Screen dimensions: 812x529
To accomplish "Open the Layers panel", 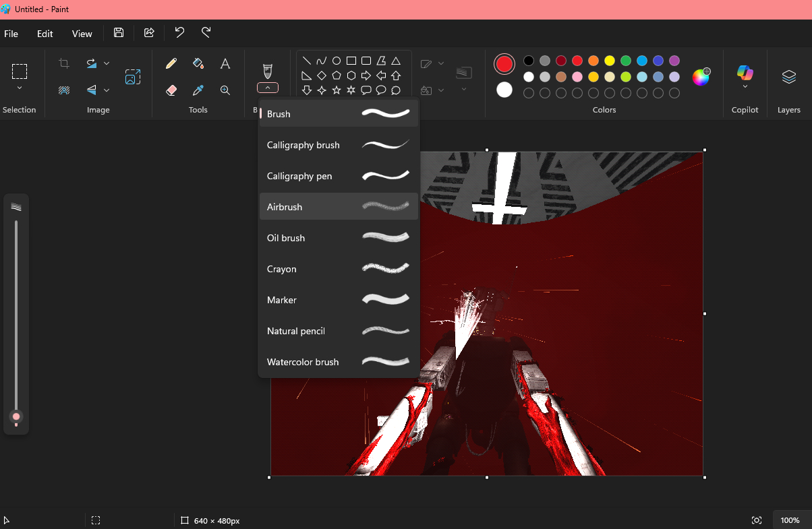I will (788, 77).
